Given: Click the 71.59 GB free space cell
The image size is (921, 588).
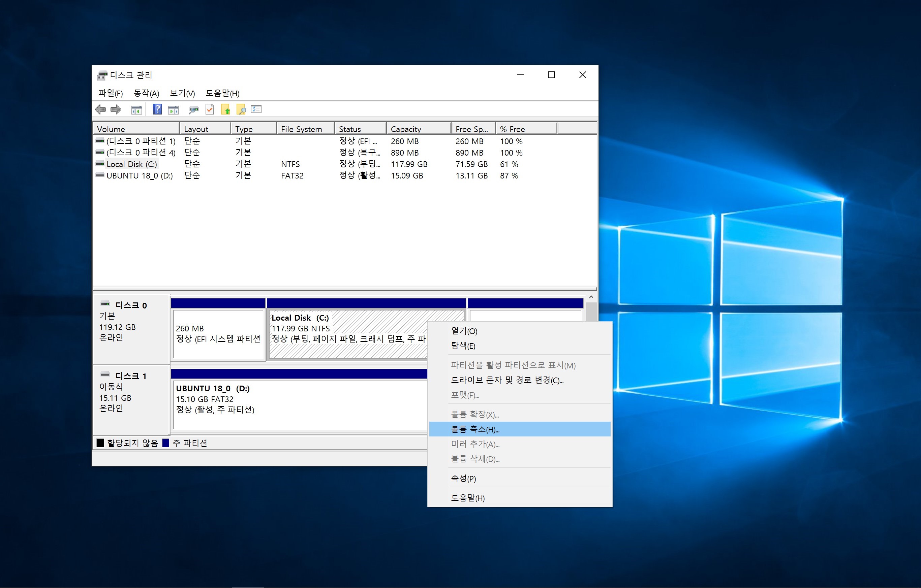Looking at the screenshot, I should point(471,164).
